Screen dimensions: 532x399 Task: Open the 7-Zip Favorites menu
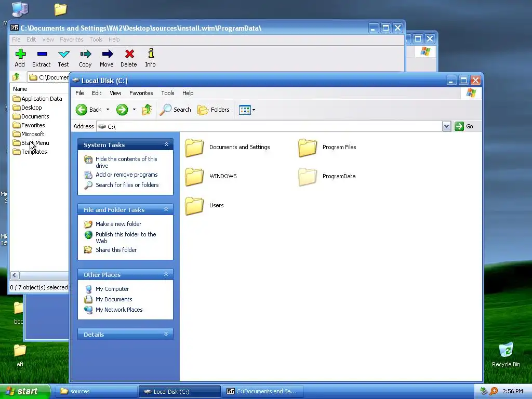tap(72, 39)
